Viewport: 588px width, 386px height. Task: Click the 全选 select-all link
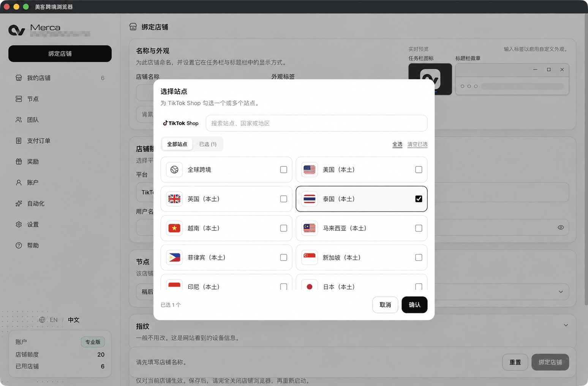pos(397,144)
